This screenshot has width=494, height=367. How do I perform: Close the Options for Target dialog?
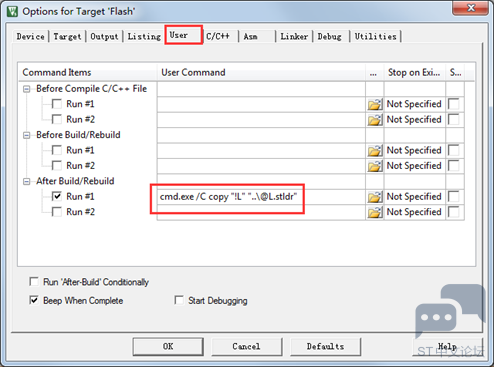pos(471,8)
